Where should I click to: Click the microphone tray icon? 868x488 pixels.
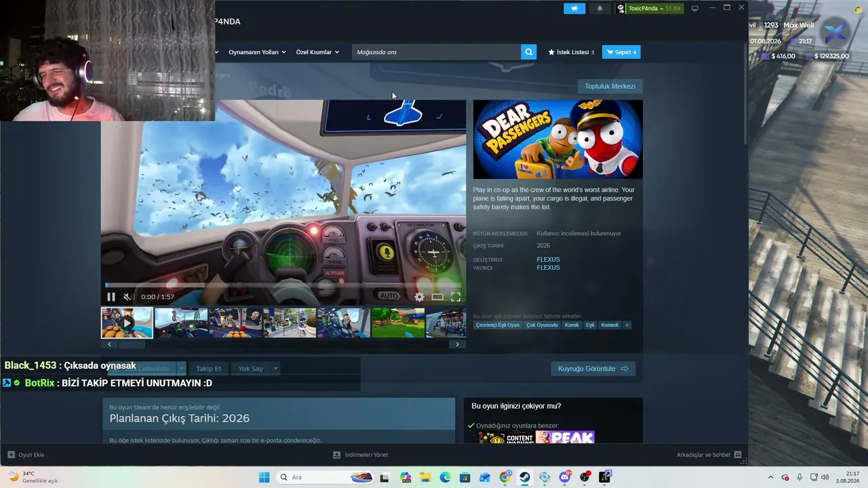[800, 477]
